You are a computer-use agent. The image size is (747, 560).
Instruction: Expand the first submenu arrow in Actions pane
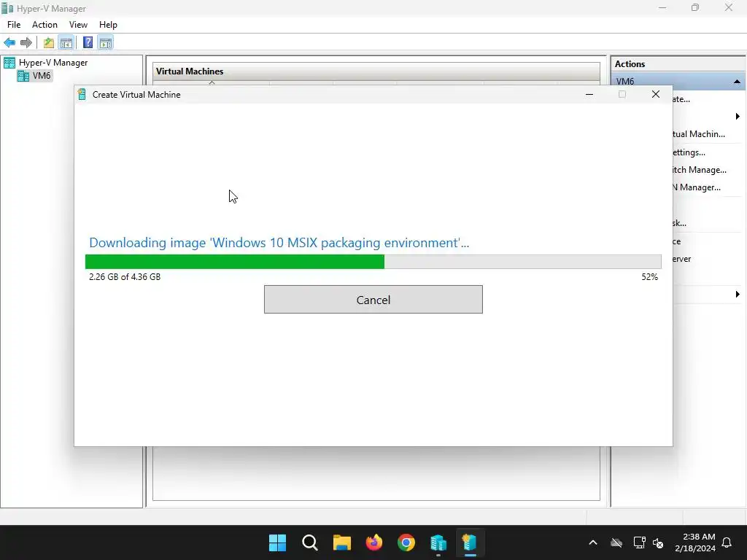(738, 117)
